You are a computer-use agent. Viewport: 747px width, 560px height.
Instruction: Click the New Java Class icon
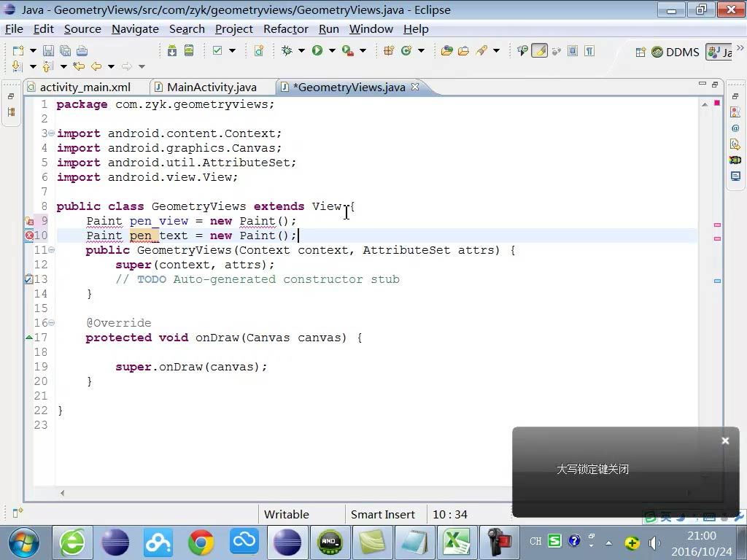pyautogui.click(x=406, y=50)
